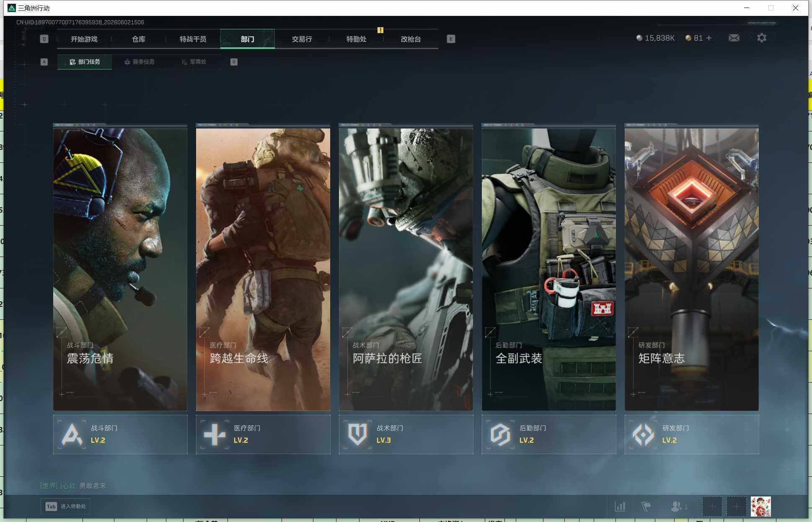Go to the 开始游戏 tab
Screen dimensions: 812x522
pyautogui.click(x=84, y=39)
